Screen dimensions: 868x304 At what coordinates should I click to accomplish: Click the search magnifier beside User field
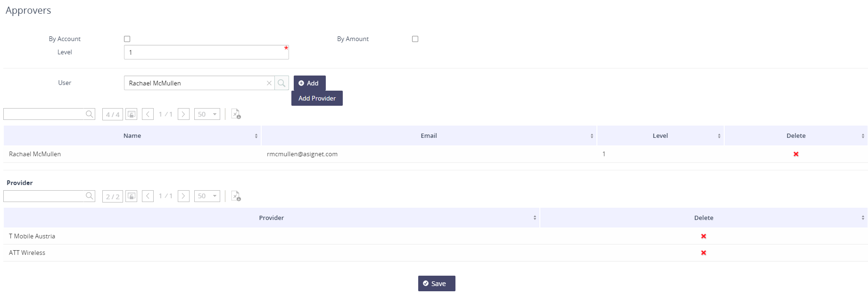pos(281,83)
